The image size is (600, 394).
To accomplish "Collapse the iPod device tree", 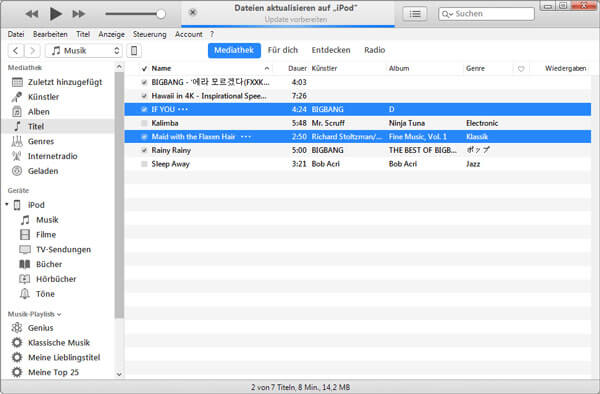I will 7,205.
